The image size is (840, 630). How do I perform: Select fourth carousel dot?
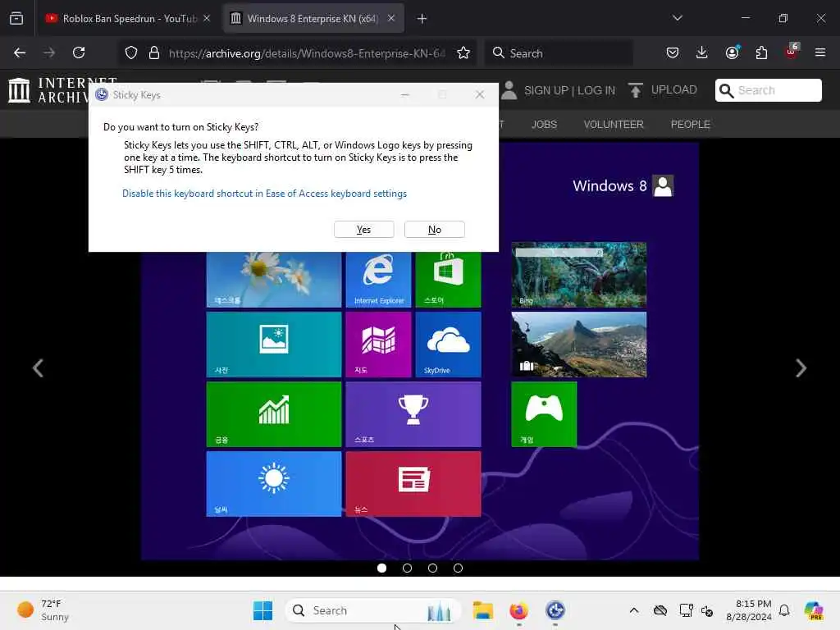(x=458, y=568)
